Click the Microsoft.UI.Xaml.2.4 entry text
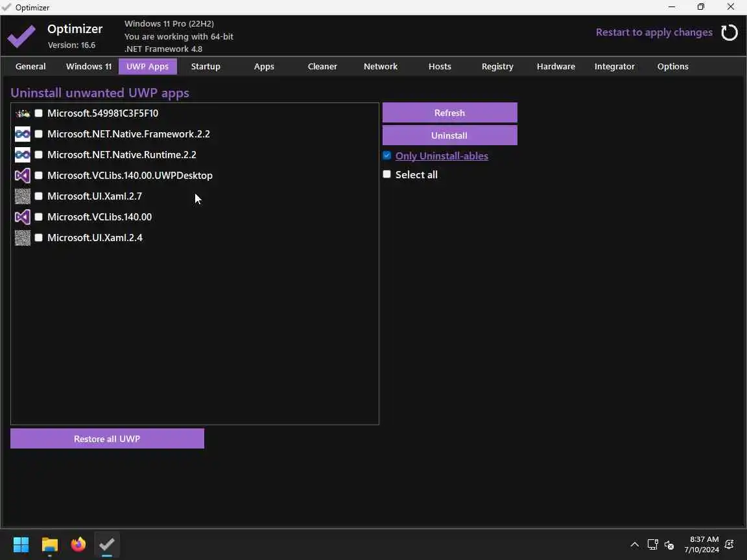Image resolution: width=747 pixels, height=560 pixels. click(95, 238)
